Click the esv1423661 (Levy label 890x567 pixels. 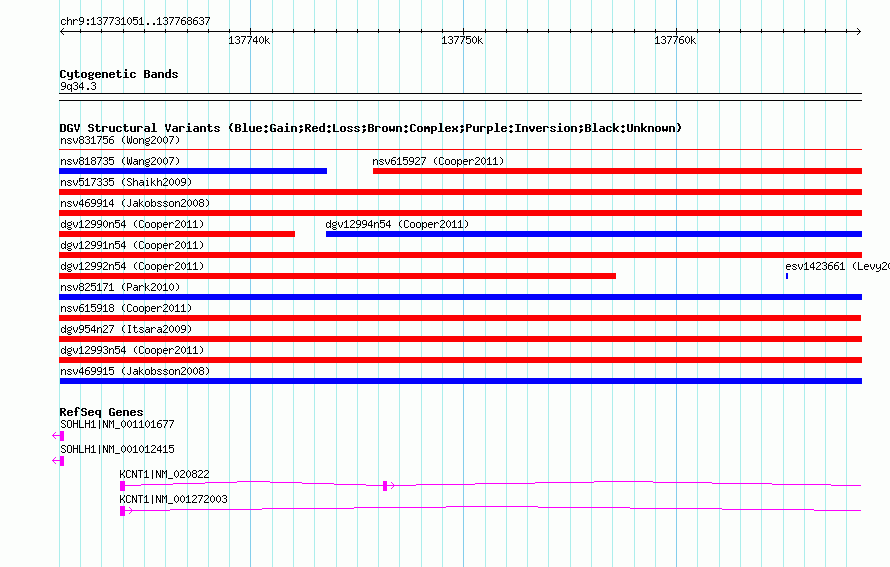[x=837, y=266]
